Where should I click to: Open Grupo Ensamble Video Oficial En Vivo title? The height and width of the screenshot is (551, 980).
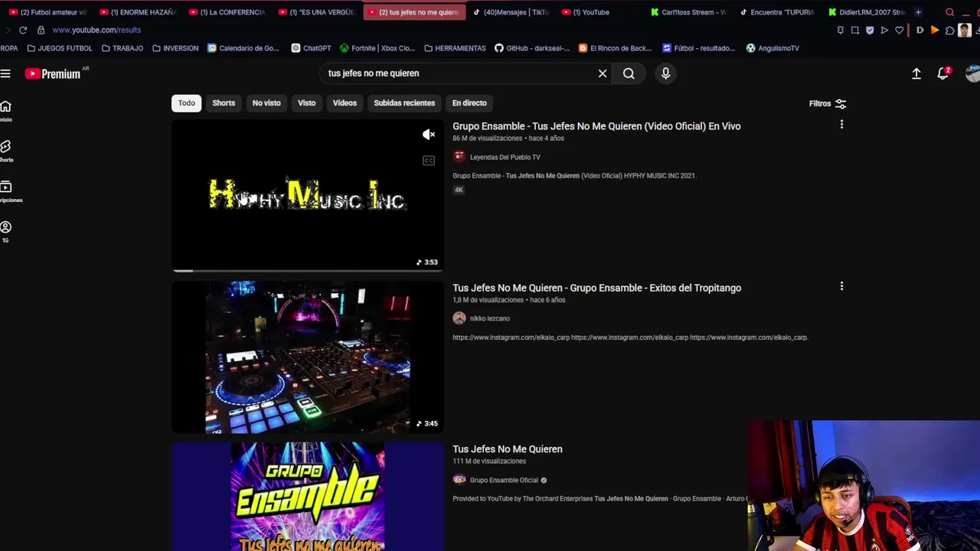point(596,126)
